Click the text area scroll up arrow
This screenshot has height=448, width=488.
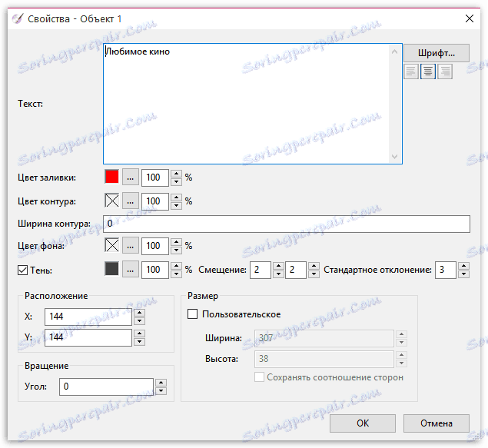[395, 51]
